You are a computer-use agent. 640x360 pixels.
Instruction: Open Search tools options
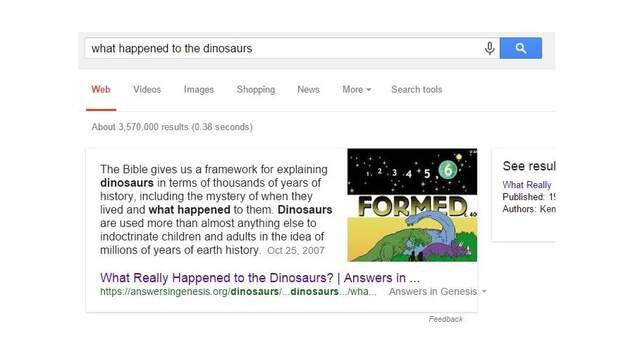pyautogui.click(x=416, y=89)
